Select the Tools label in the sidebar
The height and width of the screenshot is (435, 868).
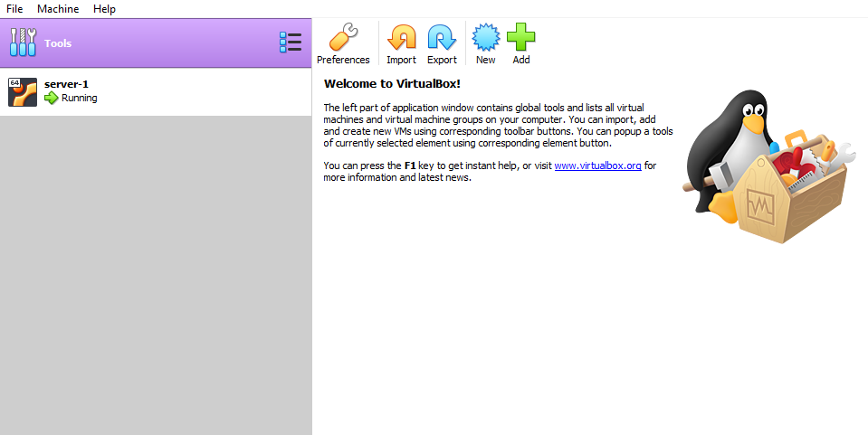(x=58, y=43)
